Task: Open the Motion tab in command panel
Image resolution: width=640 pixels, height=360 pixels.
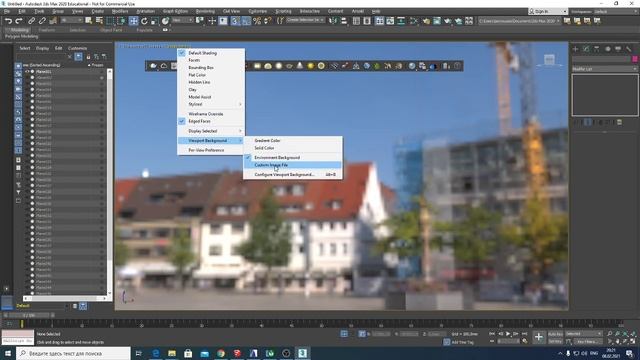Action: (607, 49)
